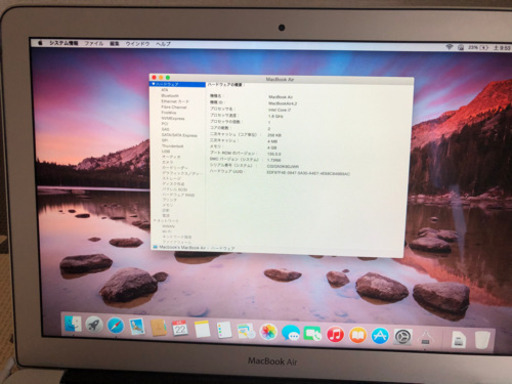512x384 pixels.
Task: Select オーディオ in the sidebar
Action: [x=171, y=157]
